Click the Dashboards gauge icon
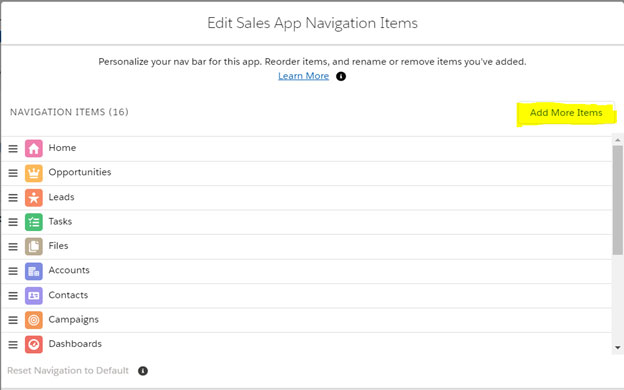Image resolution: width=624 pixels, height=390 pixels. [x=33, y=344]
